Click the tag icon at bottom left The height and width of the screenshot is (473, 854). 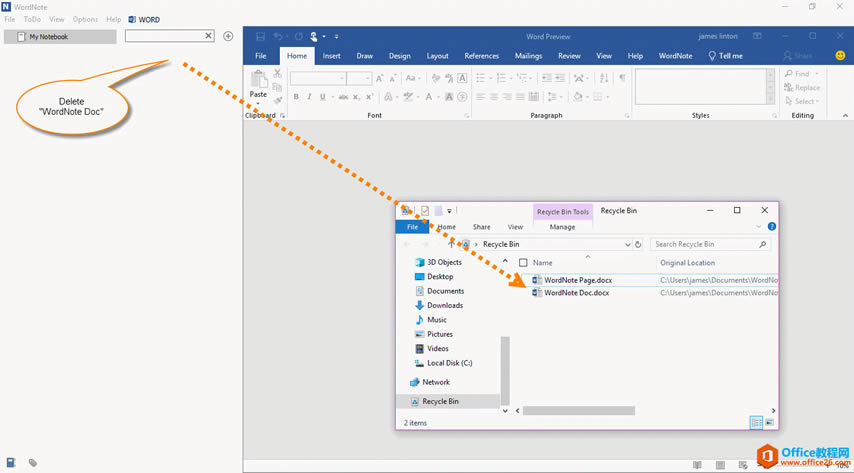point(33,463)
